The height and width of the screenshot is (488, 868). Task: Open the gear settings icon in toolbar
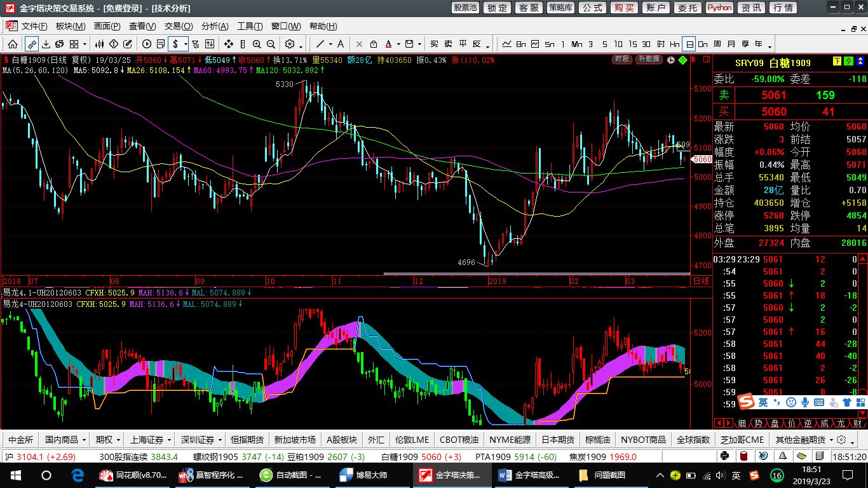(x=290, y=44)
